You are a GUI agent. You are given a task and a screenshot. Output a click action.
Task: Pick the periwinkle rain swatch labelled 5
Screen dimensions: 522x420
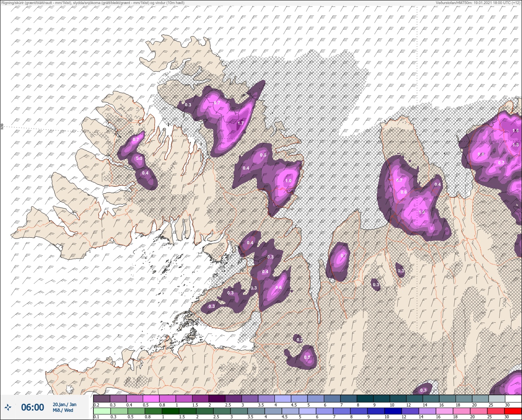tap(307, 411)
